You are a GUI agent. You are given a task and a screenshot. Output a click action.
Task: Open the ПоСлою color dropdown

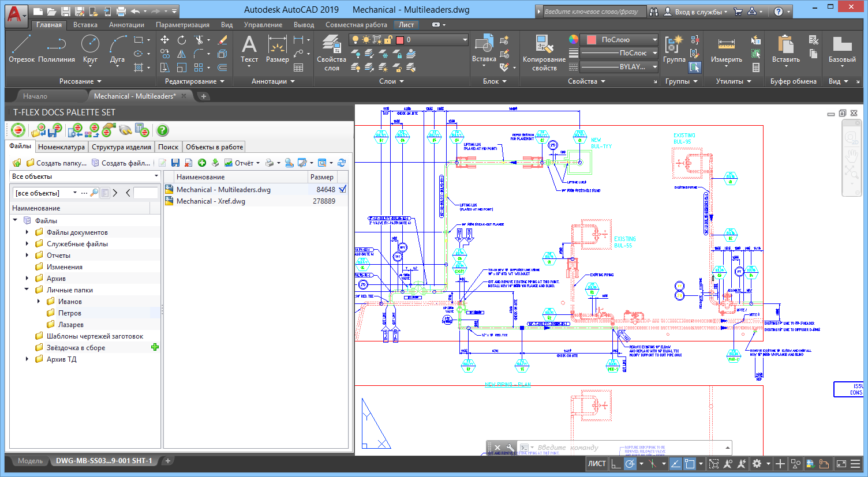point(620,40)
